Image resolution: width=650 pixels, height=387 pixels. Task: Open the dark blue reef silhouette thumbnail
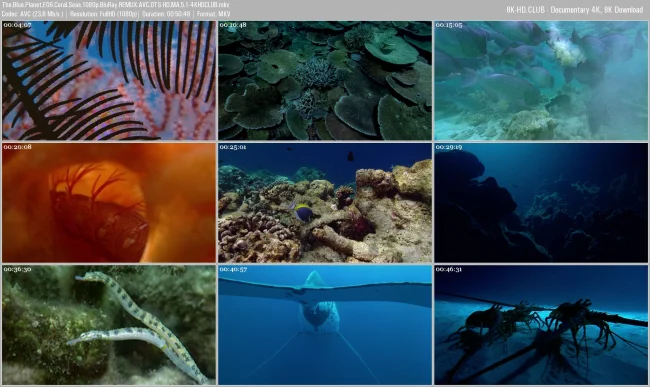pyautogui.click(x=541, y=203)
